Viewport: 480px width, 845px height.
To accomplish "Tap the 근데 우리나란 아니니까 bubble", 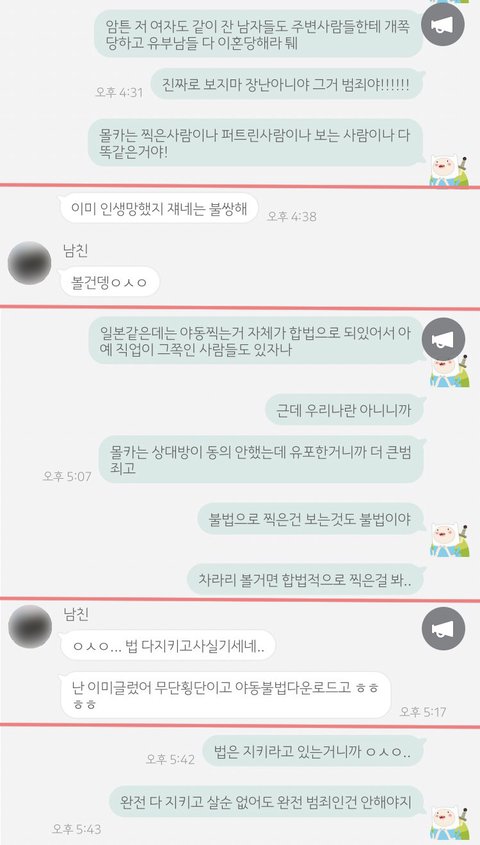I will pyautogui.click(x=345, y=410).
